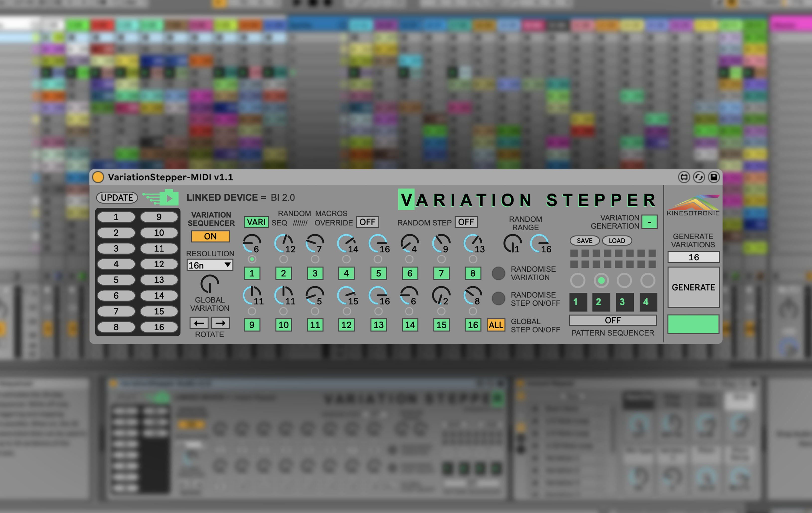This screenshot has height=513, width=812.
Task: Toggle Variation Sequencer ON button
Action: tap(210, 236)
